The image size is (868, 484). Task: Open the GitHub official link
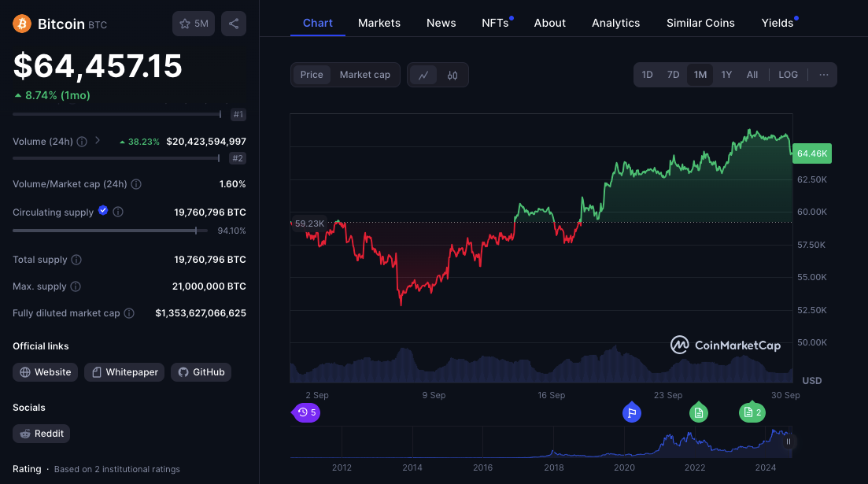(201, 372)
